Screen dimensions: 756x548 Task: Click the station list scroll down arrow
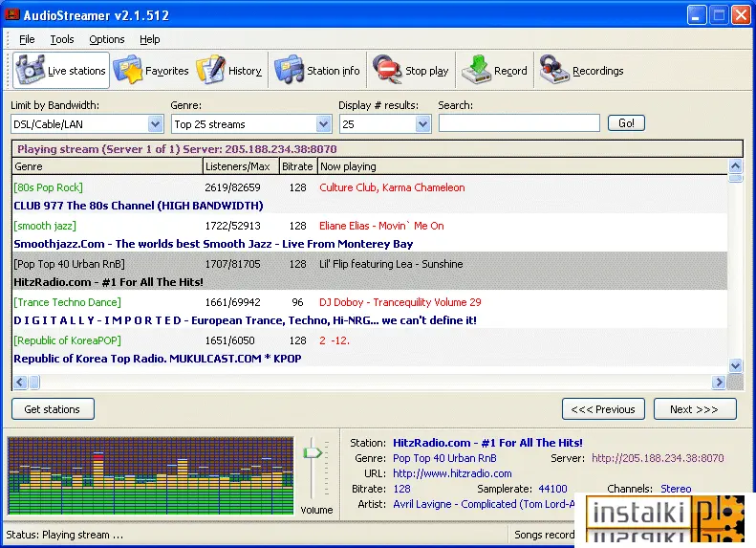pyautogui.click(x=735, y=365)
